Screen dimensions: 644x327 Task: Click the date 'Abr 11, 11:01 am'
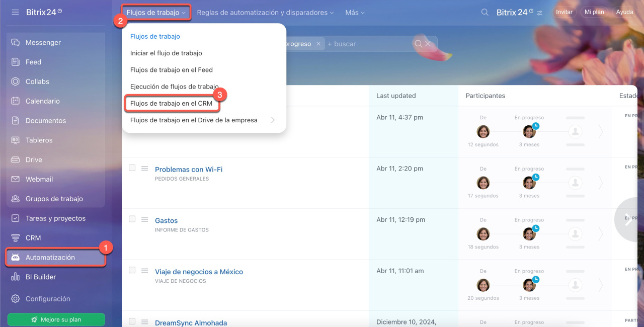(x=400, y=271)
